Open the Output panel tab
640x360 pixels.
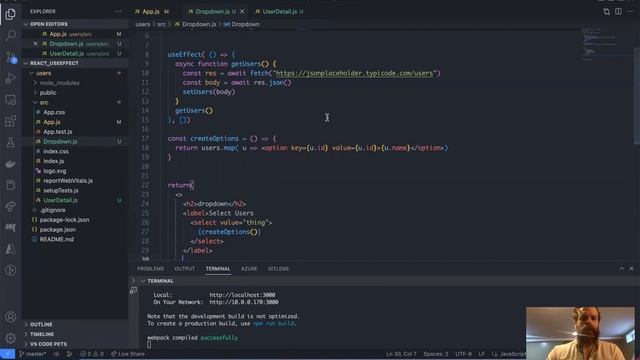pos(184,269)
